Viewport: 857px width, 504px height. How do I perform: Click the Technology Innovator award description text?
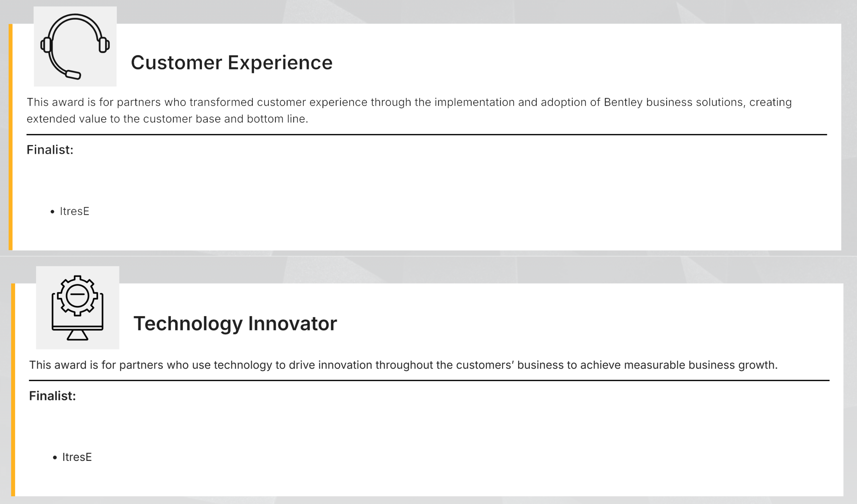pyautogui.click(x=403, y=365)
